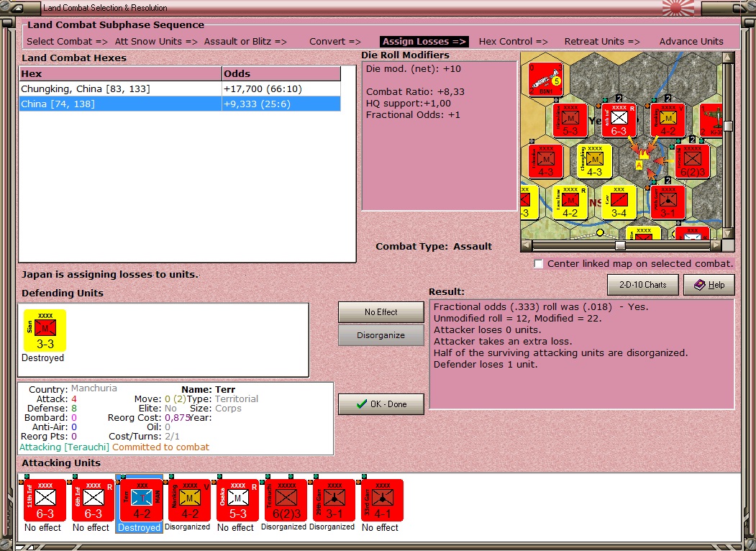756x551 pixels.
Task: Click the map's scroll-right arrow
Action: 716,246
